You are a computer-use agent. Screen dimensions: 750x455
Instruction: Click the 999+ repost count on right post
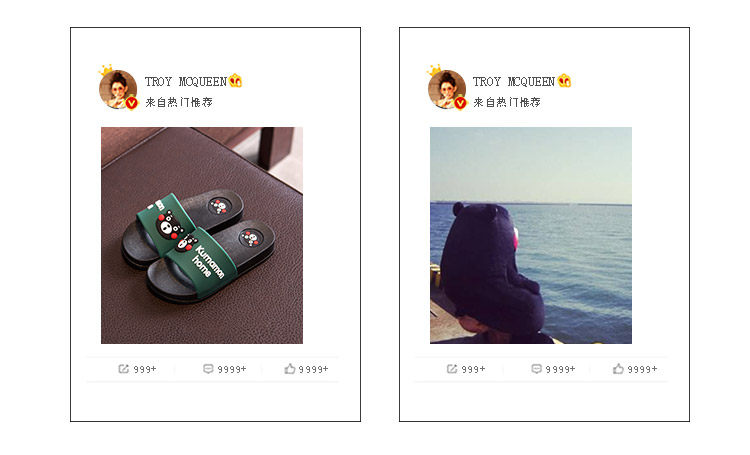click(x=474, y=369)
